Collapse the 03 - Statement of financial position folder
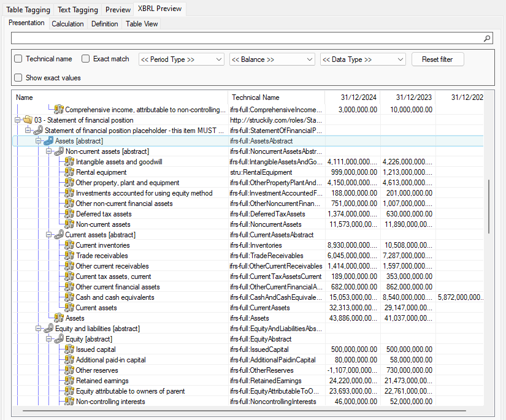Image resolution: width=506 pixels, height=420 pixels. (17, 120)
